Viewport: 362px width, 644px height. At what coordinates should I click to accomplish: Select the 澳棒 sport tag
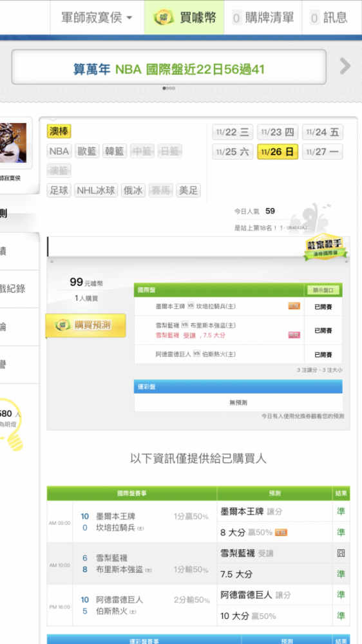59,131
